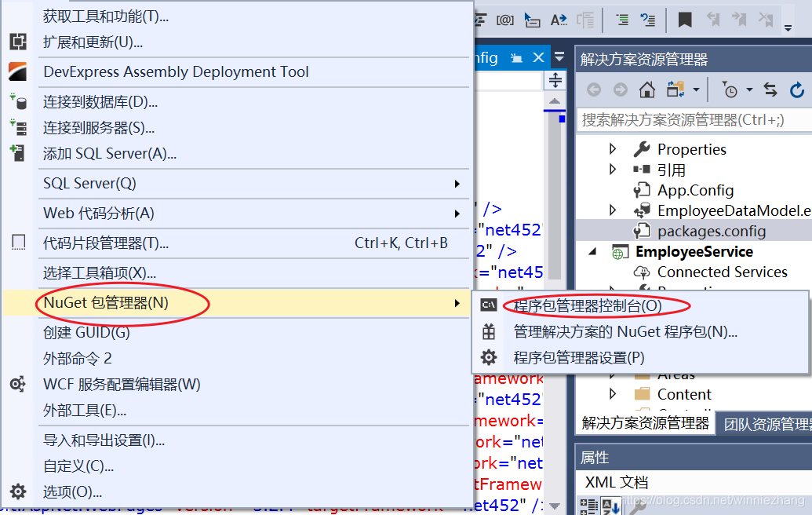Open 管理解决方案的 NuGet 程序包(N)

tap(640, 331)
